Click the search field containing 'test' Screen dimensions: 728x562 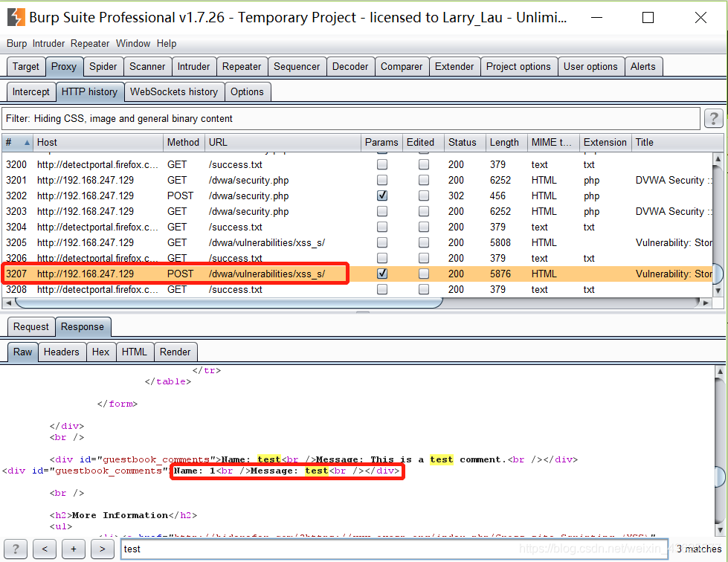point(394,549)
